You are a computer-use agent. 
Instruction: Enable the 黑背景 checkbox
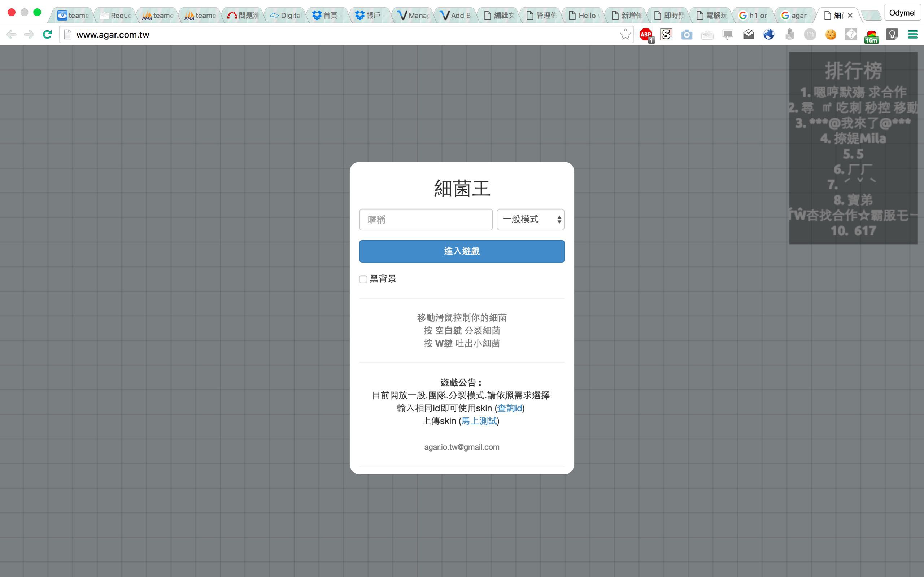363,279
